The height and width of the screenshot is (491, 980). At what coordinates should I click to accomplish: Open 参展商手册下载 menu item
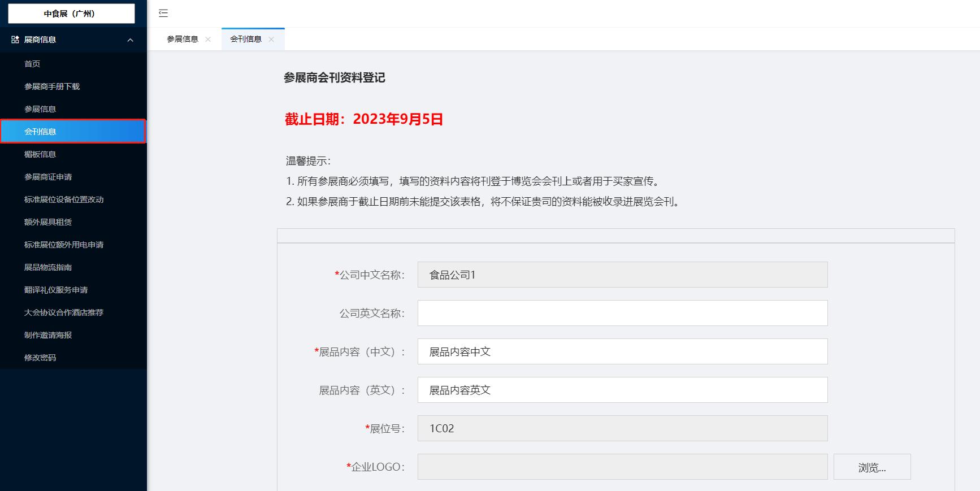(x=52, y=86)
